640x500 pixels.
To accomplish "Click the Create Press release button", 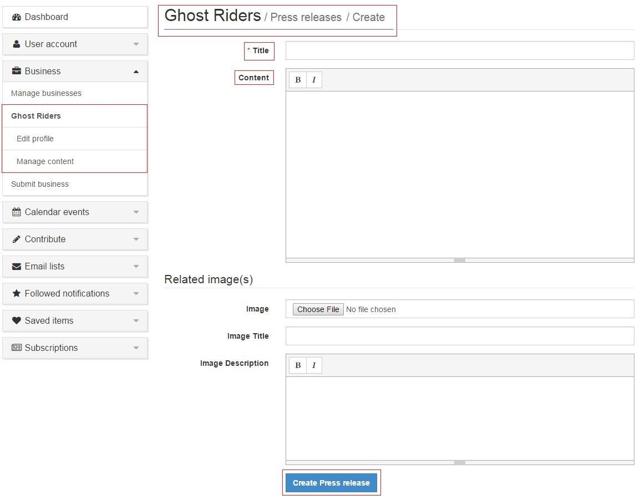I will click(331, 483).
